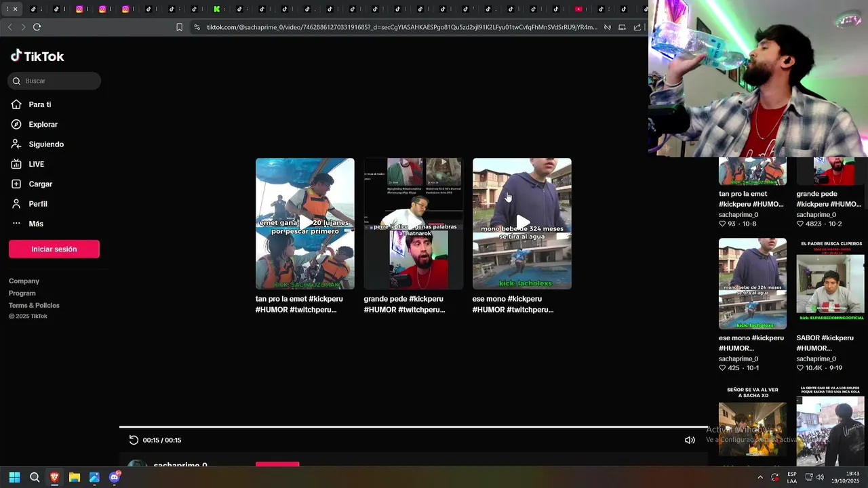Image resolution: width=868 pixels, height=488 pixels.
Task: Play the 'grande pede' center video thumbnail
Action: [x=414, y=224]
